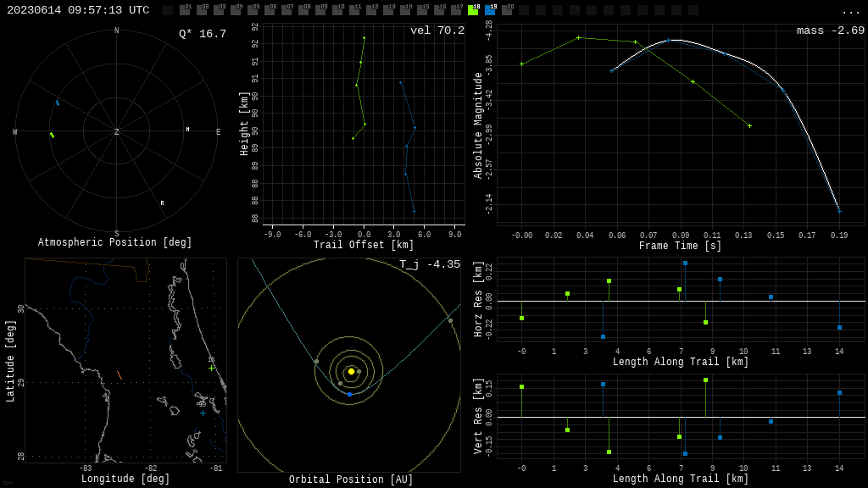Image resolution: width=868 pixels, height=488 pixels.
Task: Click the Z zenith center of polar plot
Action: 116,131
